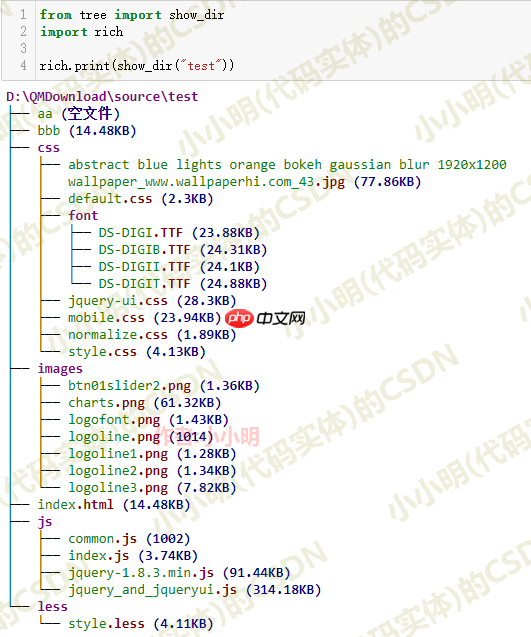Click the root path D:\QMDownload\source\test

coord(102,97)
